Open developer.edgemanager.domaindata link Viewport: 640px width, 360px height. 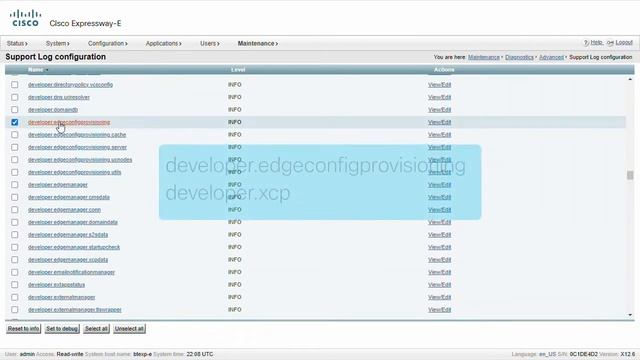click(x=73, y=222)
